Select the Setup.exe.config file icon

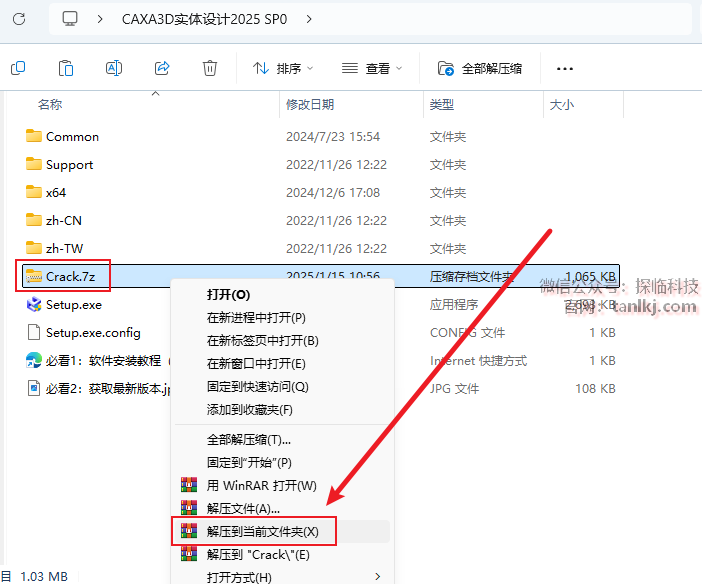point(34,332)
